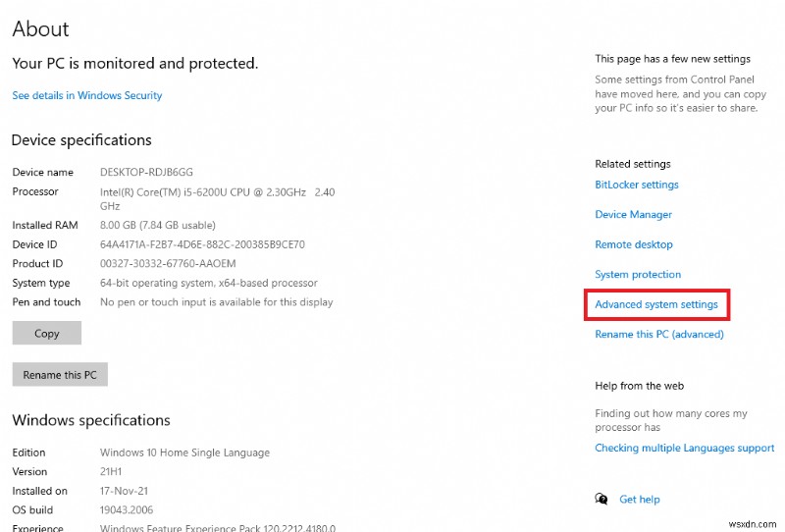Click the Rename this PC button
Screen dimensions: 785x532
(x=60, y=375)
